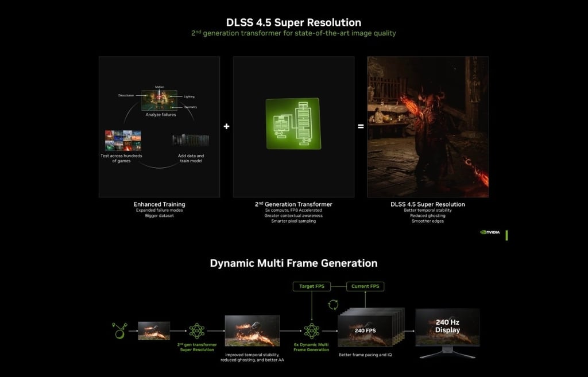This screenshot has width=588, height=377.
Task: Click the Lighting label
Action: tap(189, 96)
